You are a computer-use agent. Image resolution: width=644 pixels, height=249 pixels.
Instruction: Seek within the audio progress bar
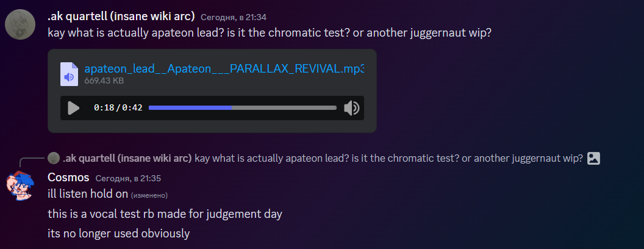coord(242,108)
